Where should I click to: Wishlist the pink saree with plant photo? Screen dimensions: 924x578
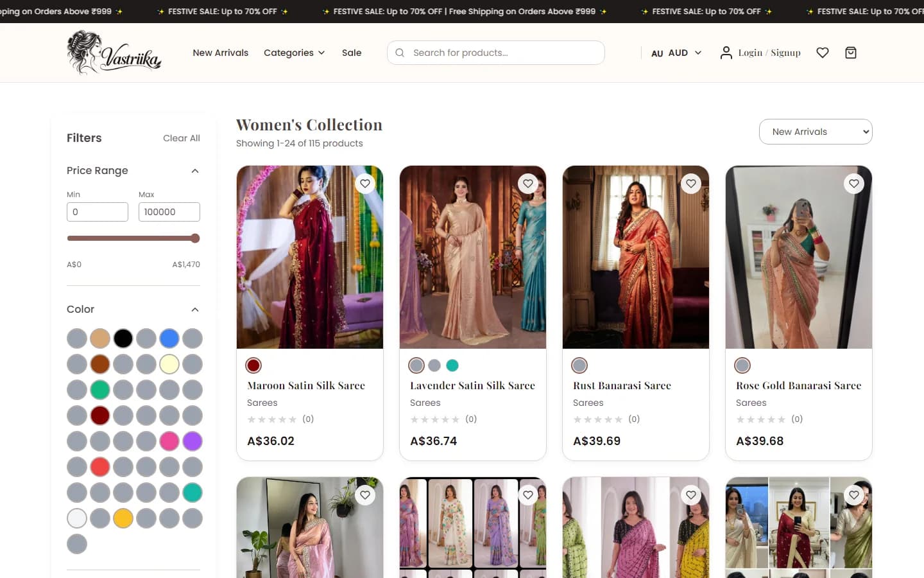(x=365, y=495)
